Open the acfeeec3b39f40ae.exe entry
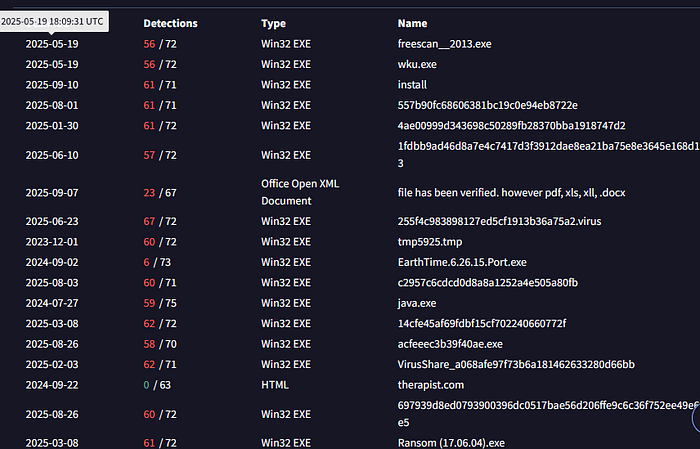Viewport: 700px width, 449px height. [x=450, y=344]
